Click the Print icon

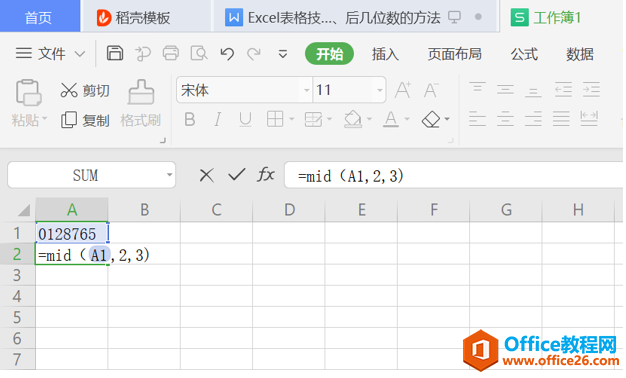click(x=171, y=53)
